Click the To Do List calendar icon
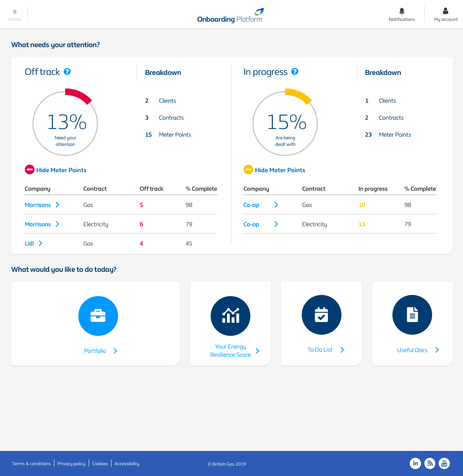 pyautogui.click(x=321, y=315)
